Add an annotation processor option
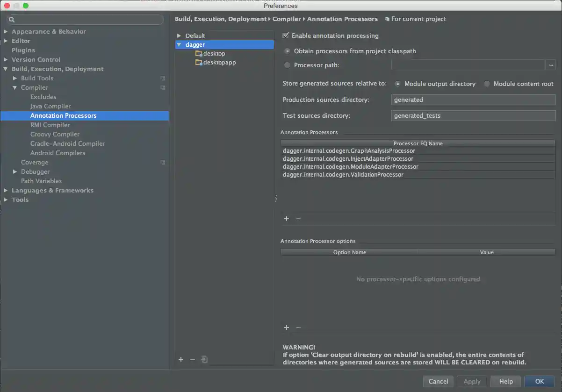The height and width of the screenshot is (392, 562). point(287,328)
